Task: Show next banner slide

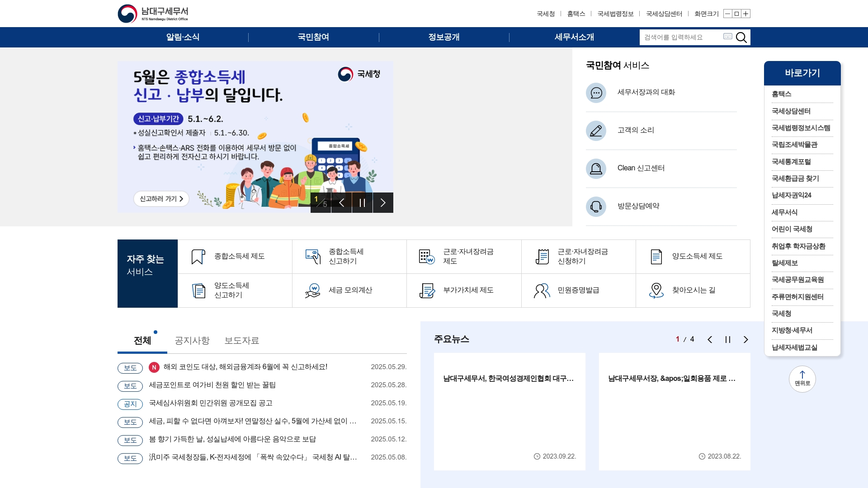Action: tap(383, 202)
